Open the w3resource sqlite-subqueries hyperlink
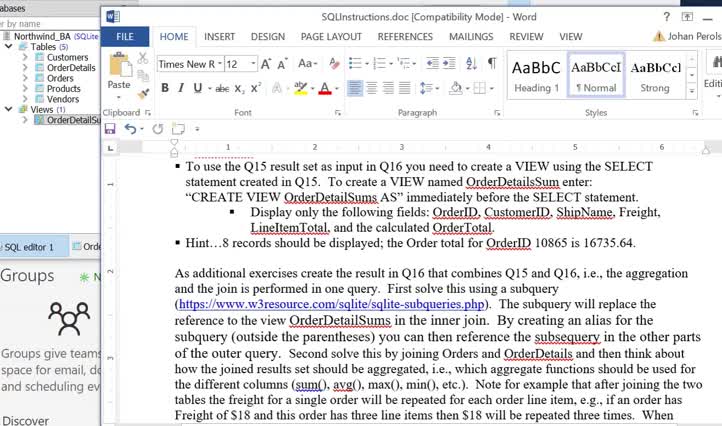This screenshot has height=426, width=722. [332, 303]
